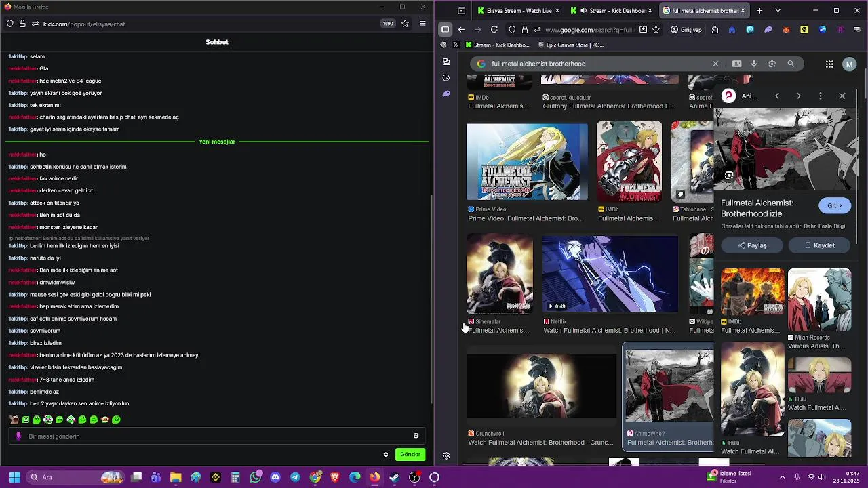Open the Netflix 0:49 video thumbnail
The width and height of the screenshot is (868, 488).
(x=610, y=273)
